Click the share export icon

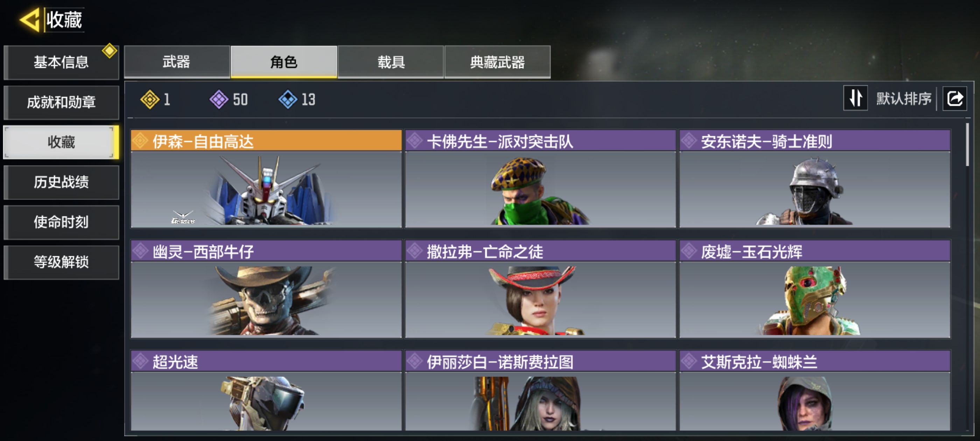[x=954, y=99]
